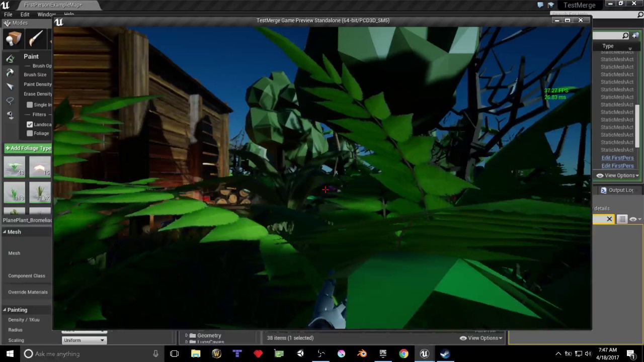Toggle the Foliage filter checkbox

[30, 133]
